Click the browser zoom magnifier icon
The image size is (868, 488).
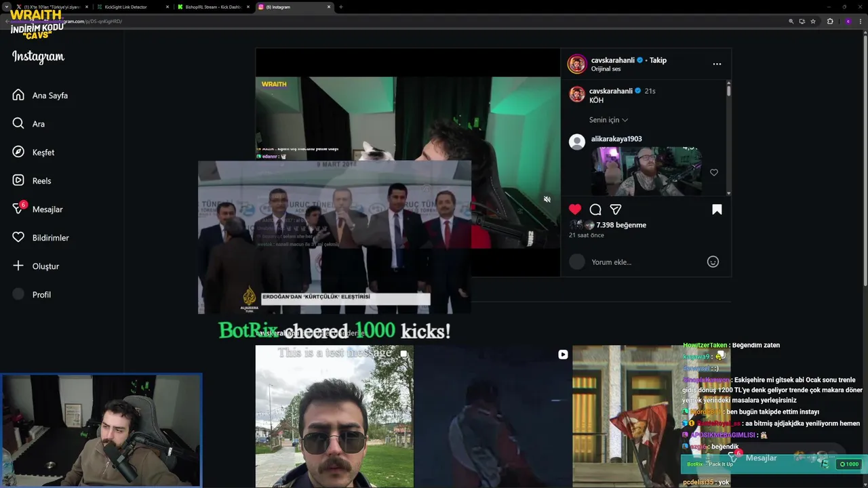click(x=791, y=21)
